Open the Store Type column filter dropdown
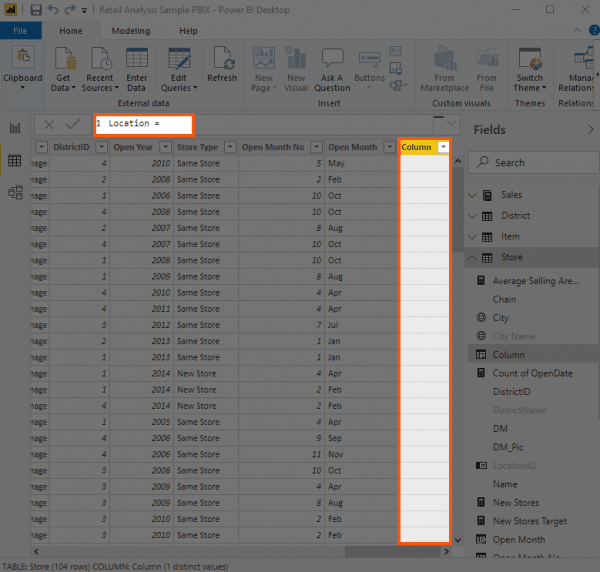This screenshot has width=600, height=572. [230, 147]
